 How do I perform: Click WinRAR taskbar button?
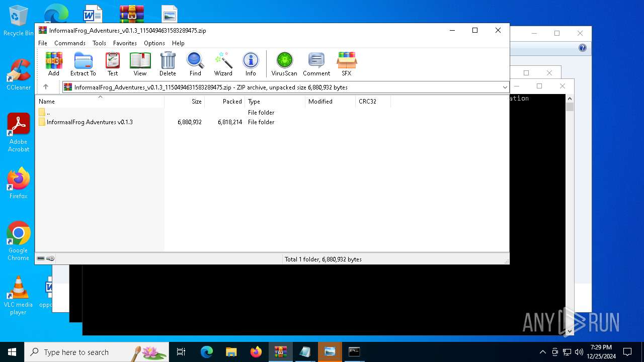[x=280, y=352]
